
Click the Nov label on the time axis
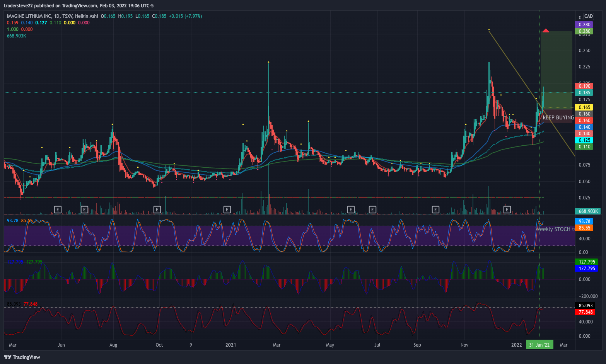point(464,345)
